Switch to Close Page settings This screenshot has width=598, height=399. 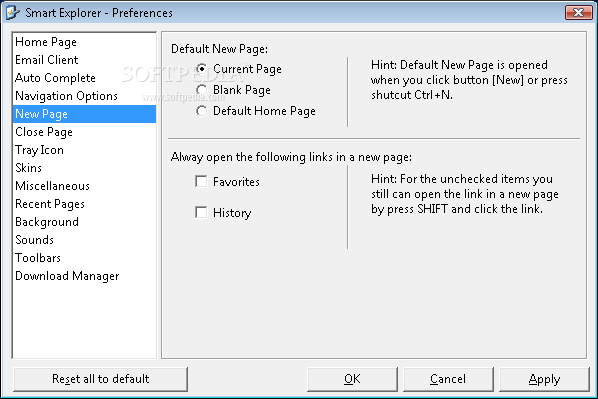tap(84, 132)
